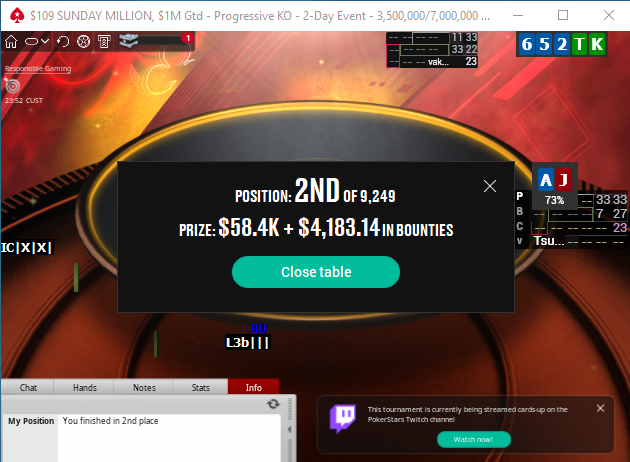
Task: Refresh the Info panel
Action: [273, 404]
